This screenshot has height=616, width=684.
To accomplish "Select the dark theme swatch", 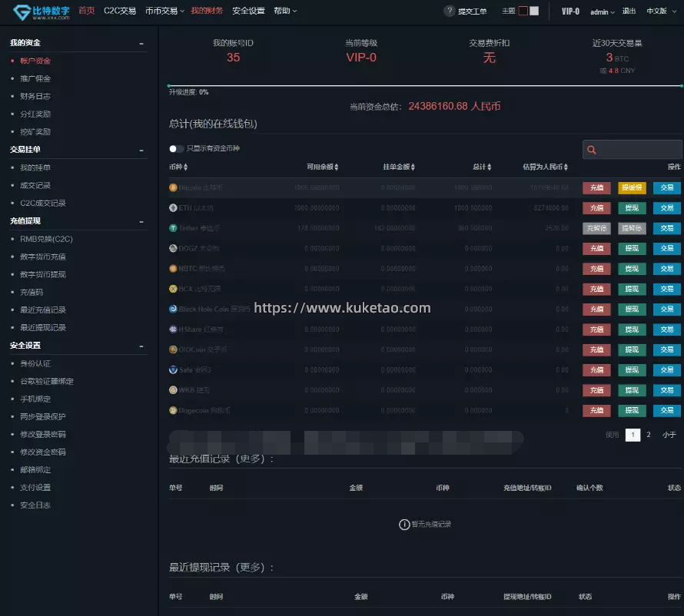I will pyautogui.click(x=523, y=11).
